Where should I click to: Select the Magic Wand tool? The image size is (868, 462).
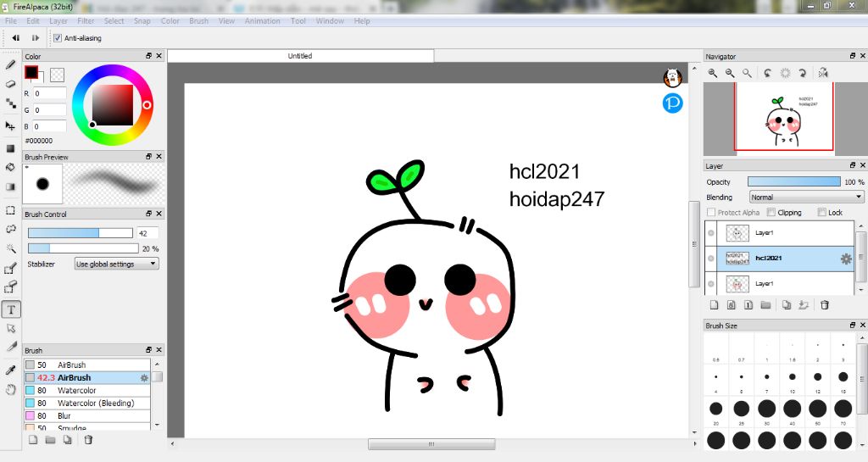(10, 248)
